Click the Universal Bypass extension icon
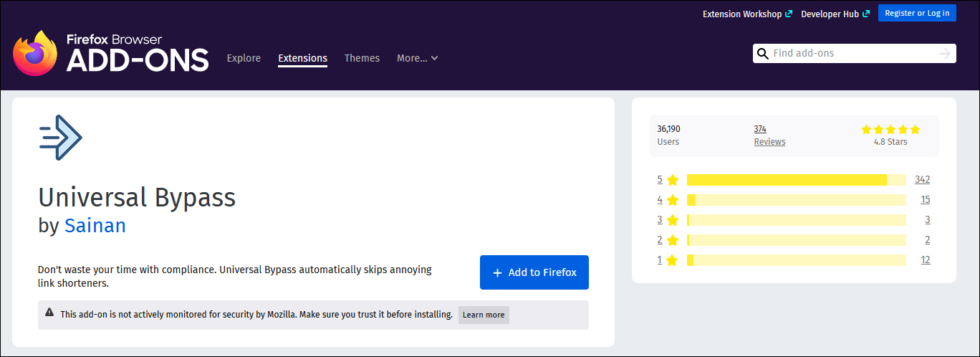 pos(61,138)
